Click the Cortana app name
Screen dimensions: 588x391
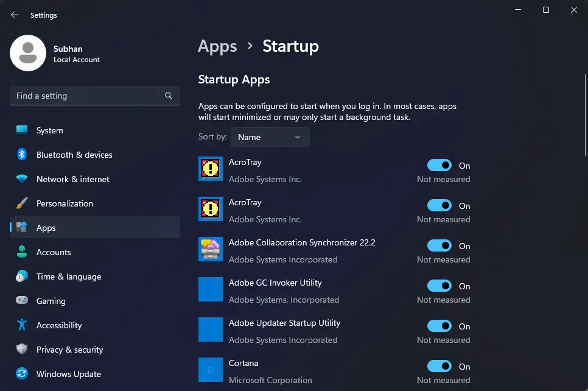coord(243,363)
